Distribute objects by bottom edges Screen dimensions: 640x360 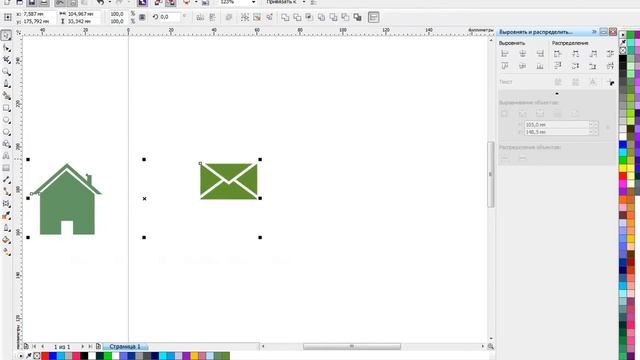pos(593,66)
